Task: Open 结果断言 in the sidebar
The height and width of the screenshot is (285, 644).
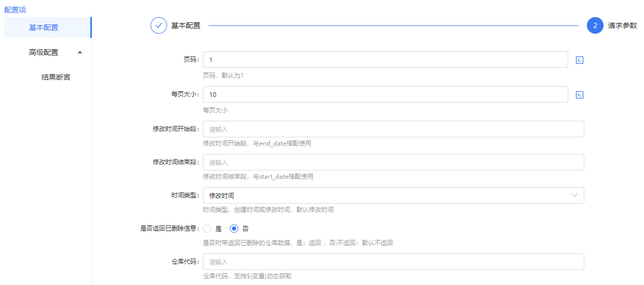Action: coord(56,77)
